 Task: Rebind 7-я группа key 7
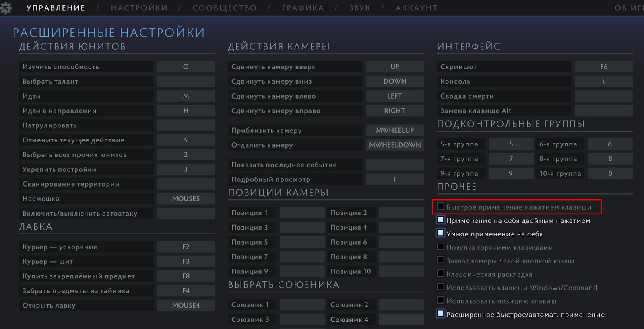pos(511,159)
